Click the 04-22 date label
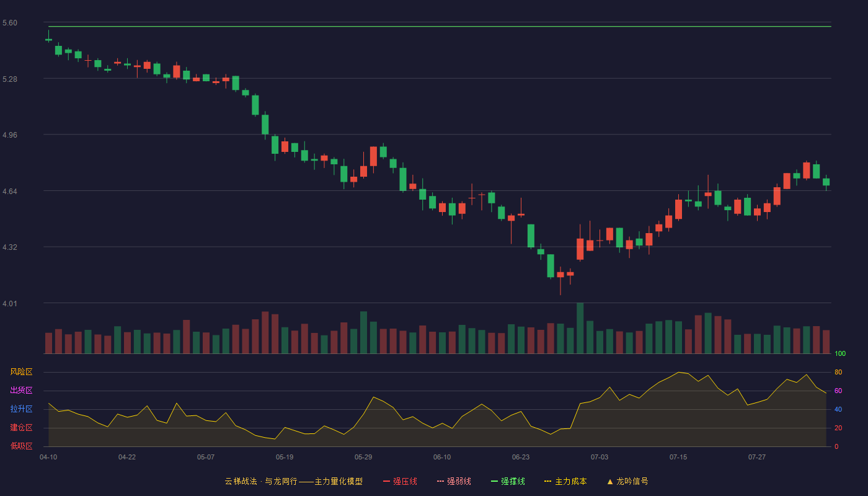 (x=127, y=457)
